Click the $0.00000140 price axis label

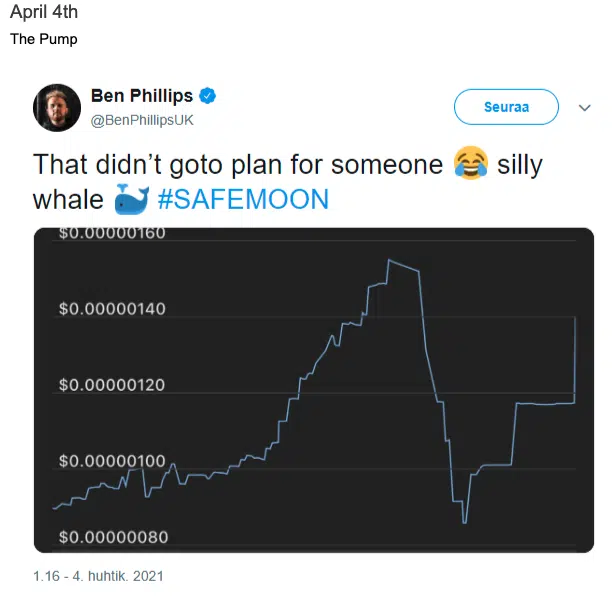click(112, 309)
